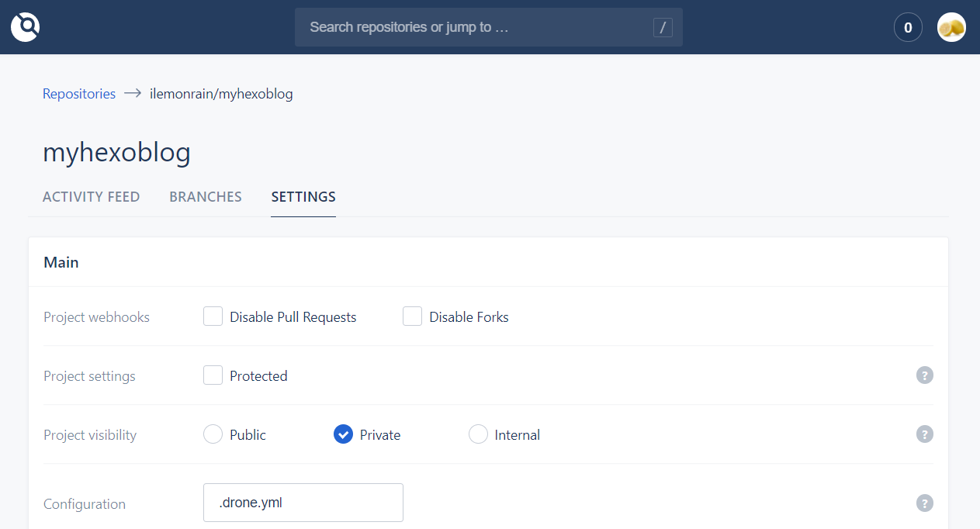980x529 pixels.
Task: Select the Private visibility radio button
Action: pos(343,434)
